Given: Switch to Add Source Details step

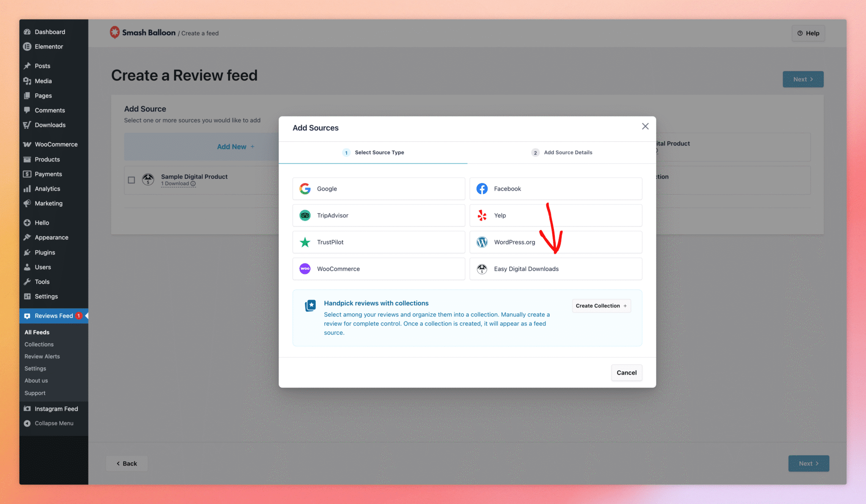Looking at the screenshot, I should (562, 152).
